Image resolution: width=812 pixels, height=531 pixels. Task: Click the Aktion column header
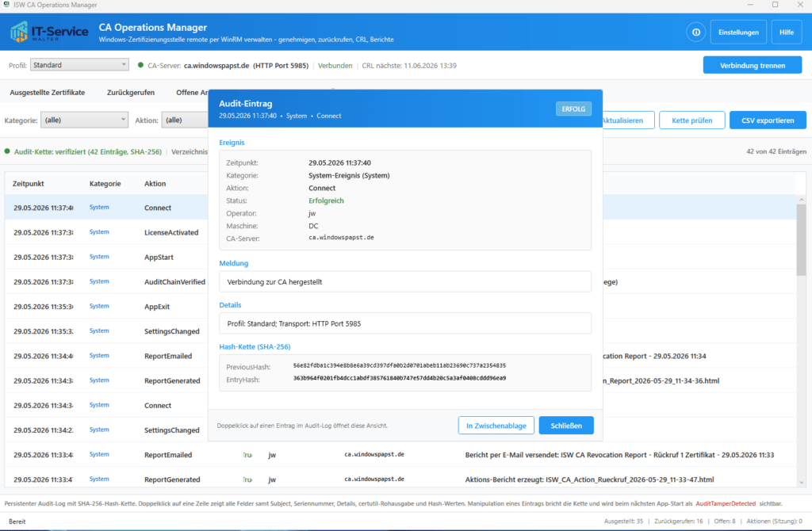tap(155, 184)
